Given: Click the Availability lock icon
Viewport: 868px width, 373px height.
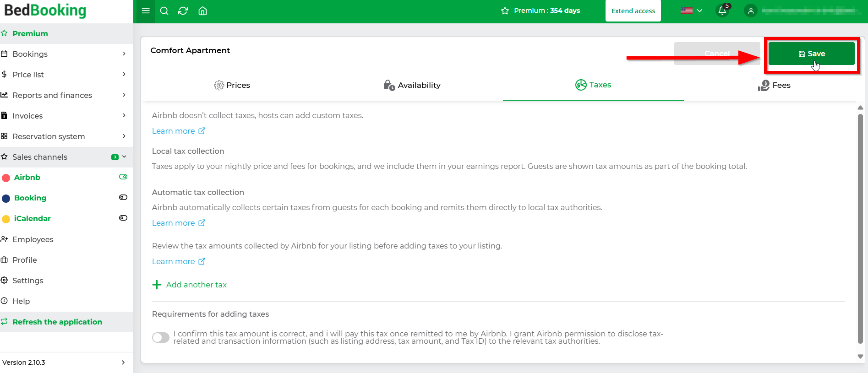Looking at the screenshot, I should [x=389, y=85].
